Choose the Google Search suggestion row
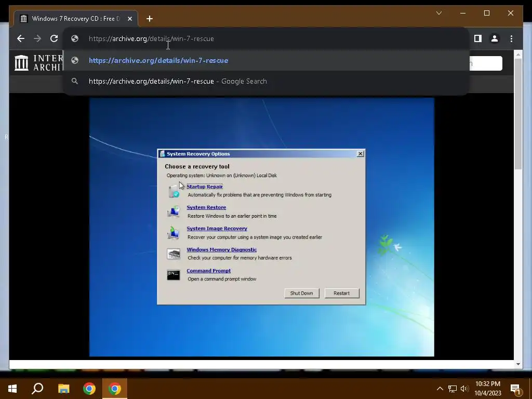532x399 pixels. [x=267, y=82]
